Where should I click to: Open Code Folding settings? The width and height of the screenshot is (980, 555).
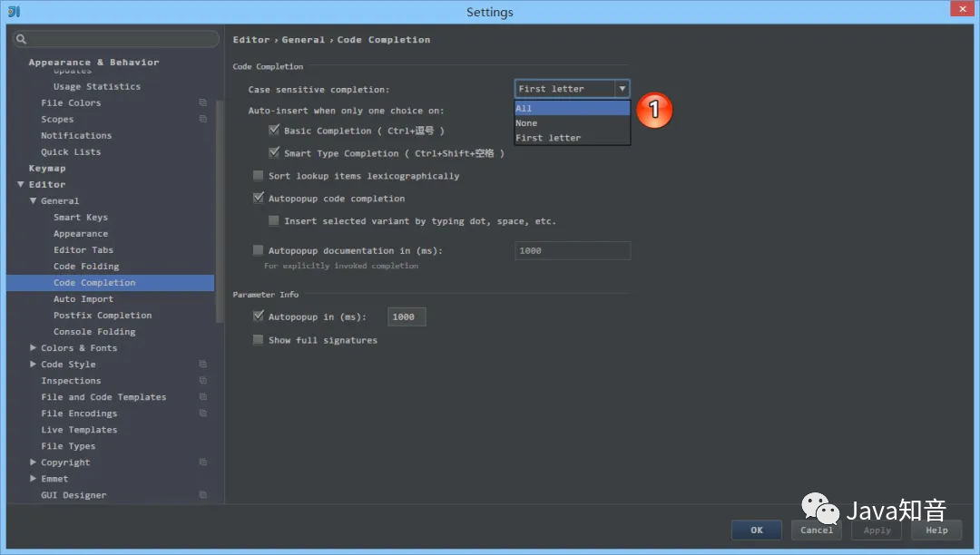(86, 266)
